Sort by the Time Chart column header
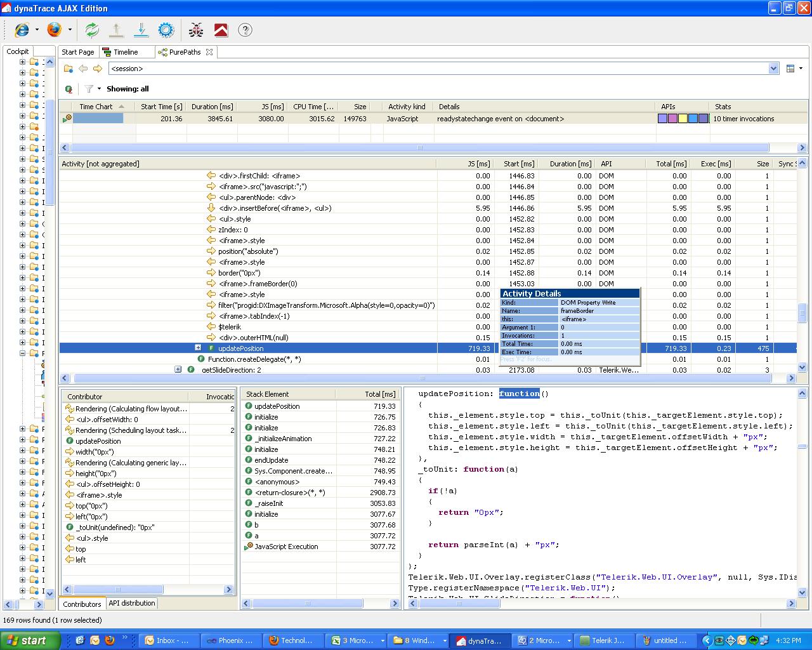 click(96, 107)
